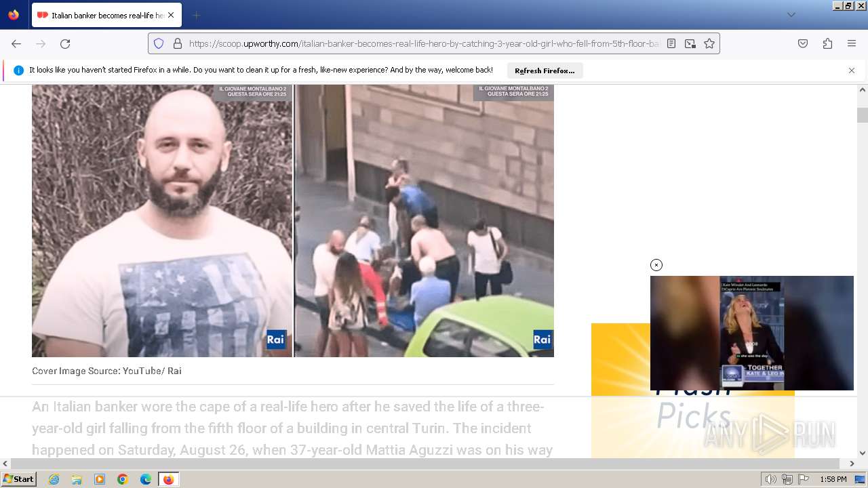Click horizontal scrollbar right arrow
This screenshot has height=488, width=868.
coord(852,464)
